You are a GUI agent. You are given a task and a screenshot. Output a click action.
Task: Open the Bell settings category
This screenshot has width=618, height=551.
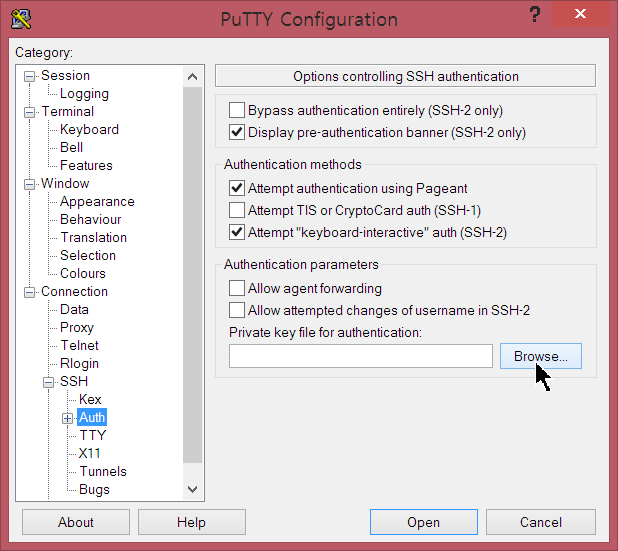[x=71, y=147]
